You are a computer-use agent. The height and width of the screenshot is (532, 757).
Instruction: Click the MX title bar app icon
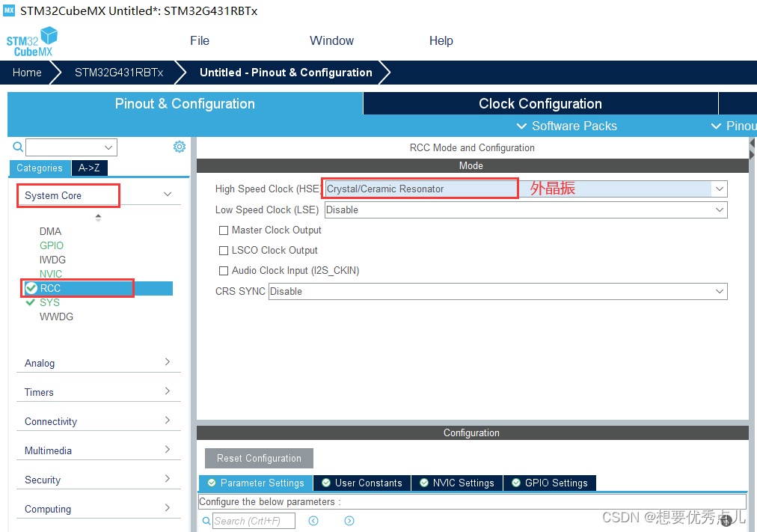(x=9, y=10)
